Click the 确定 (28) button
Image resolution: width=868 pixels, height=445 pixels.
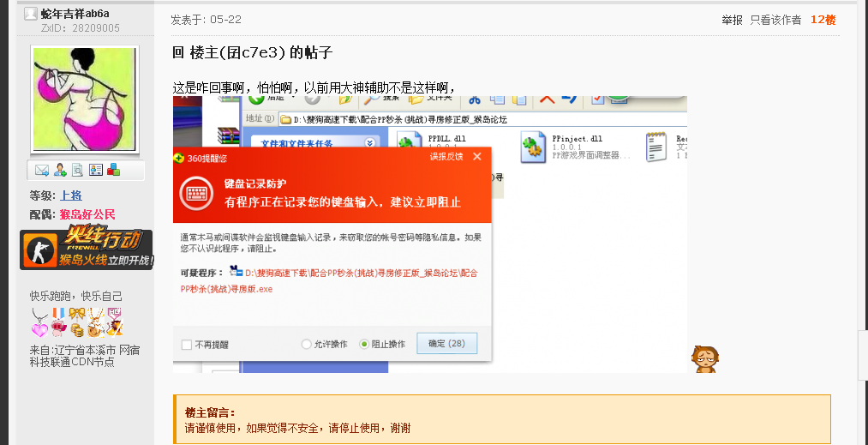(x=446, y=344)
